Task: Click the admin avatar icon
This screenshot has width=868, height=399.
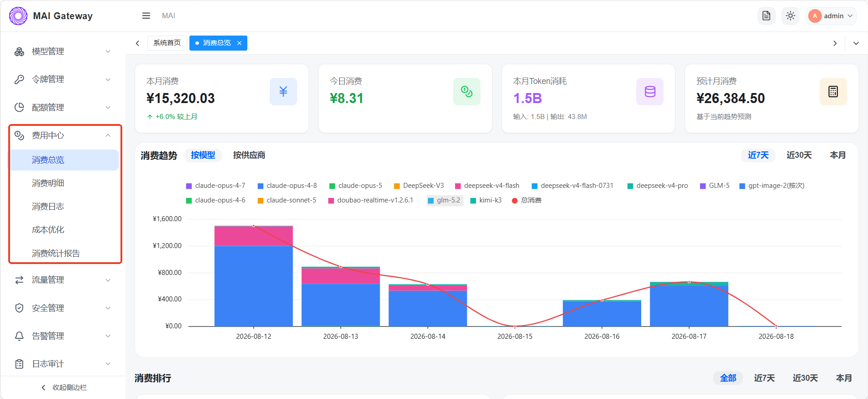Action: coord(815,16)
